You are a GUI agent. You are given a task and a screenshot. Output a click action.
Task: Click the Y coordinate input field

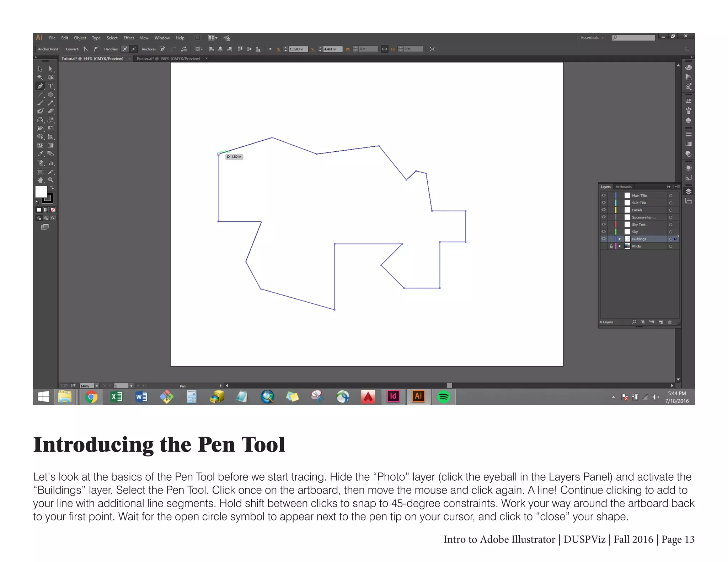click(333, 49)
